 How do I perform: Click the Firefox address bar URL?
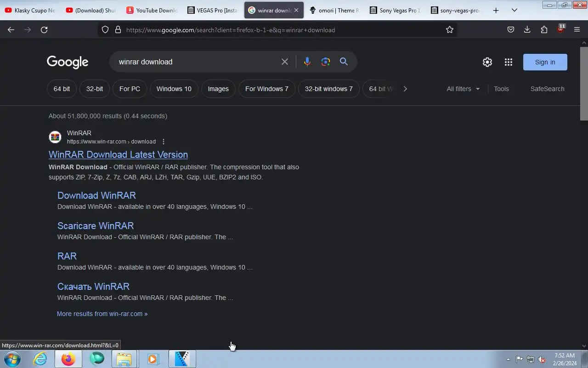[x=231, y=30]
